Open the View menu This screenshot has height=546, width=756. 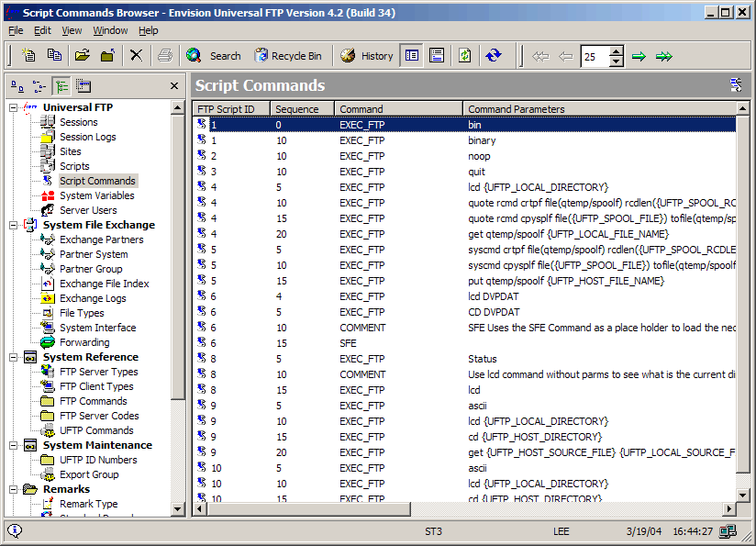[72, 30]
